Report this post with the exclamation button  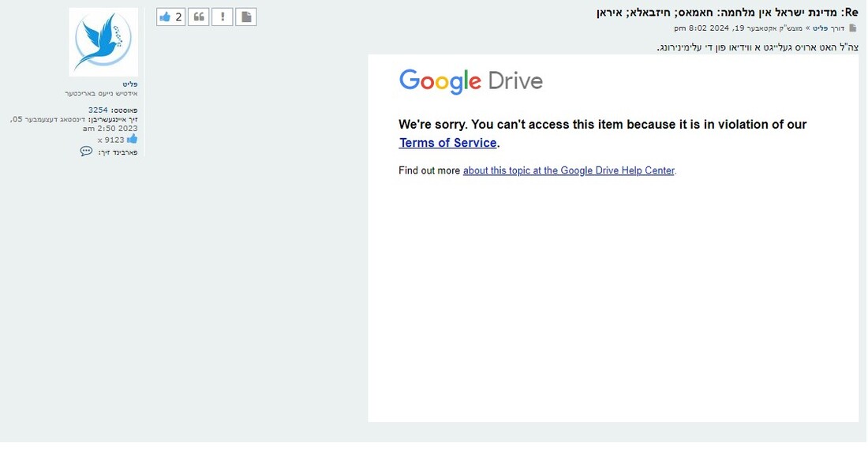point(223,17)
